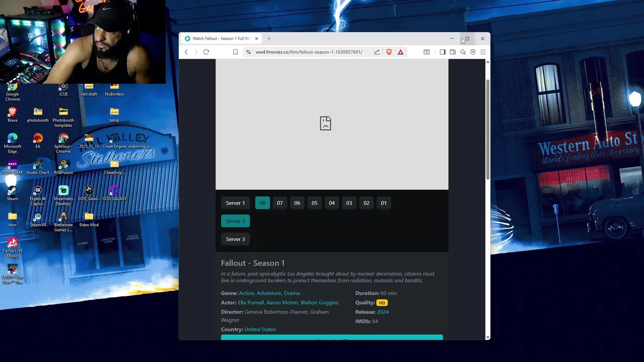The image size is (644, 362).
Task: Open Brave desktop shortcut
Action: click(13, 115)
